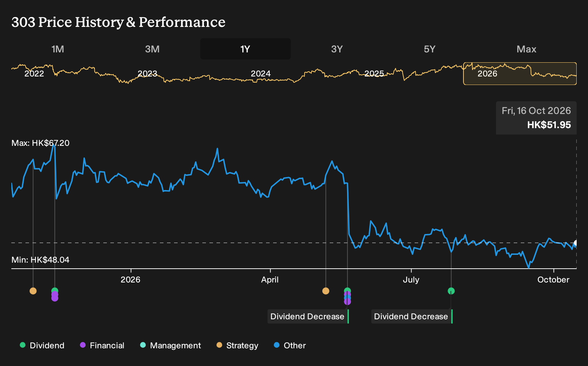Click the Max: HK$67.20 label
This screenshot has width=588, height=366.
click(x=40, y=143)
